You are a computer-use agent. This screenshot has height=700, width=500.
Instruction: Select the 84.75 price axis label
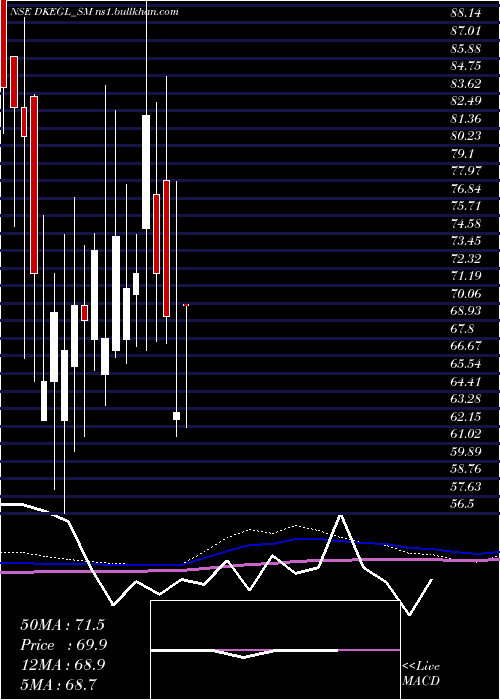coord(466,66)
